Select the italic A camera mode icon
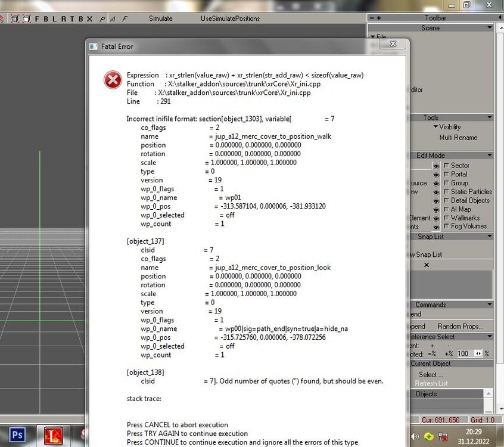Screen dimensions: 504x447 (x=113, y=19)
